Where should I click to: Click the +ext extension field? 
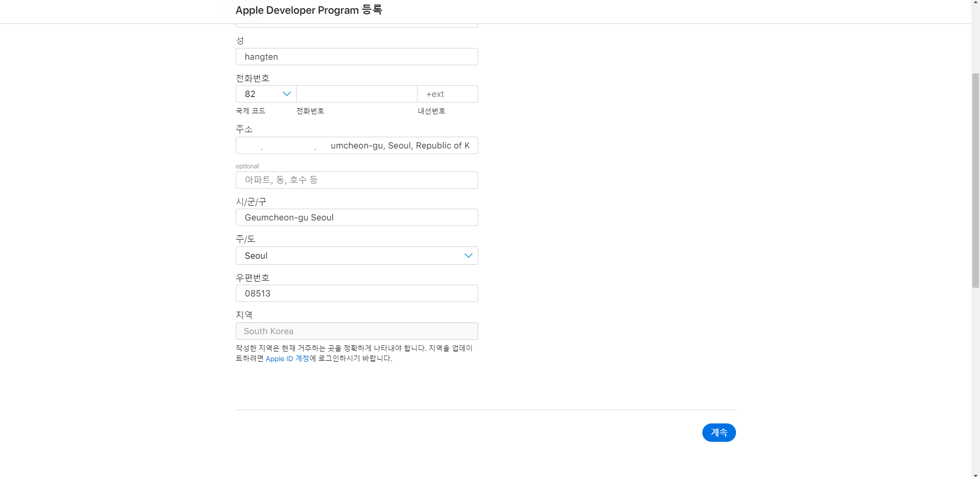(448, 94)
